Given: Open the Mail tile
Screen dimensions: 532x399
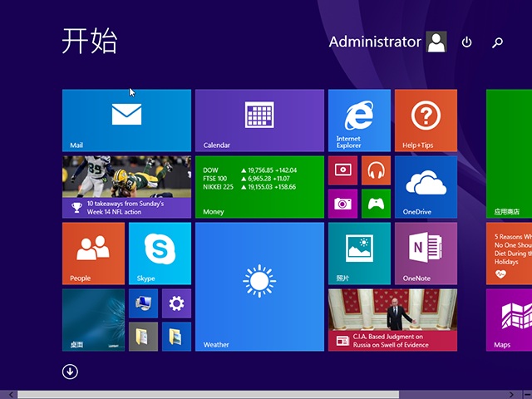Looking at the screenshot, I should click(x=126, y=120).
